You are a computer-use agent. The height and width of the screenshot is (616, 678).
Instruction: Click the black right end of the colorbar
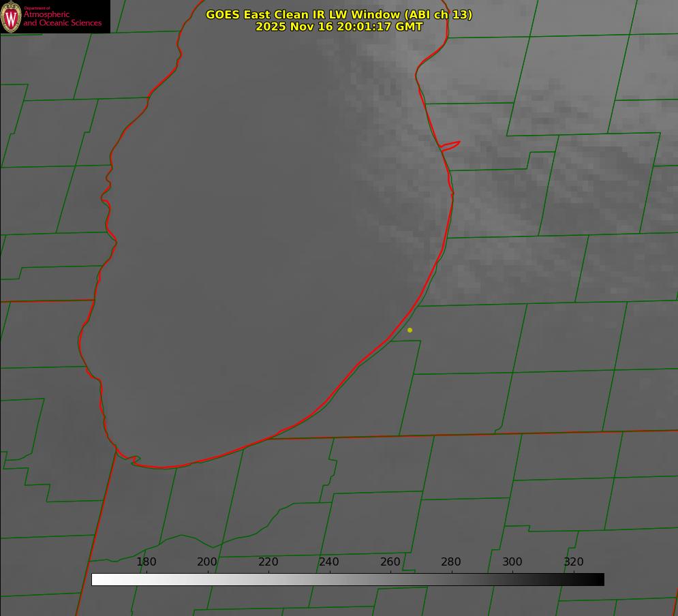600,579
